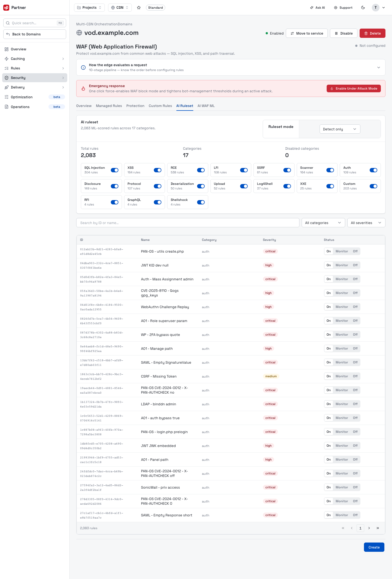The width and height of the screenshot is (392, 579).
Task: Disable the Log4Shell category toggle
Action: [287, 186]
